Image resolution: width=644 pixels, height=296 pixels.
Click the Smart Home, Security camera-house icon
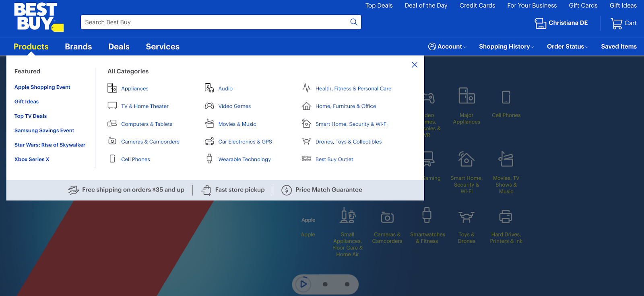(x=307, y=123)
